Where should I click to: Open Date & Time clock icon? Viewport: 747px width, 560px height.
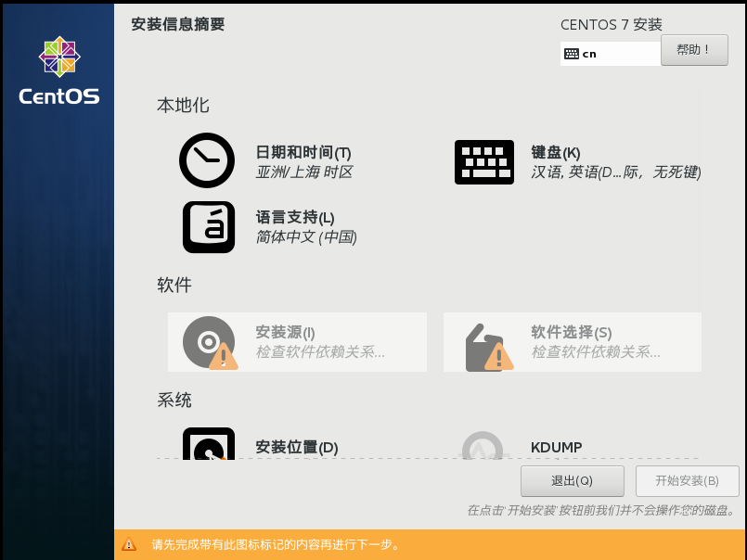[207, 160]
